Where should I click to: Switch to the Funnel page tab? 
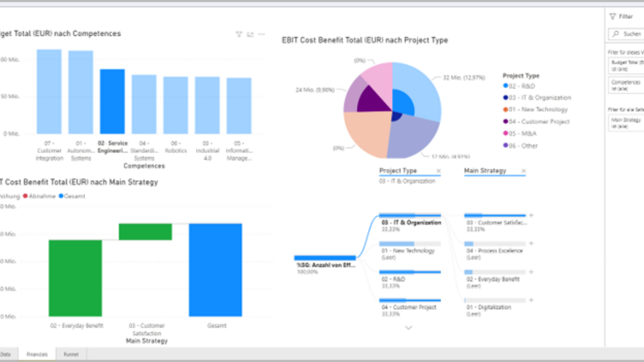coord(70,353)
